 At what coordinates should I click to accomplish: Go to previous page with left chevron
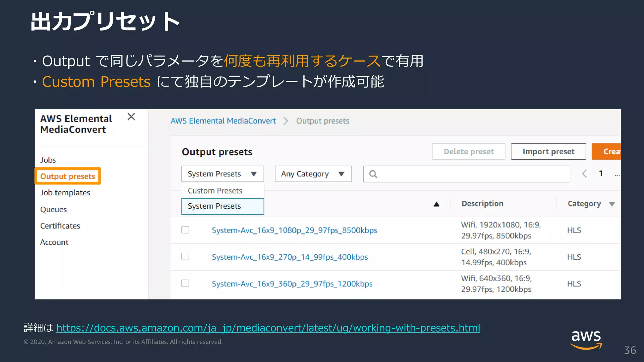tap(584, 173)
